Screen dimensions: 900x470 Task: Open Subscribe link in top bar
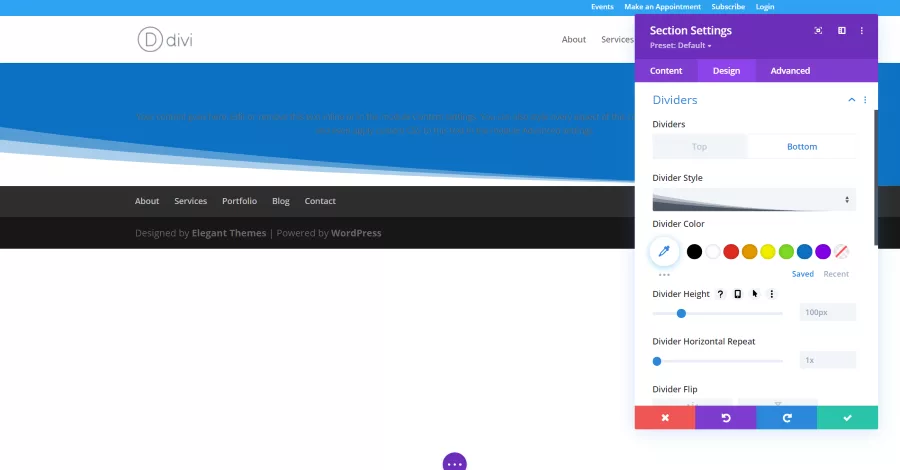pyautogui.click(x=728, y=7)
